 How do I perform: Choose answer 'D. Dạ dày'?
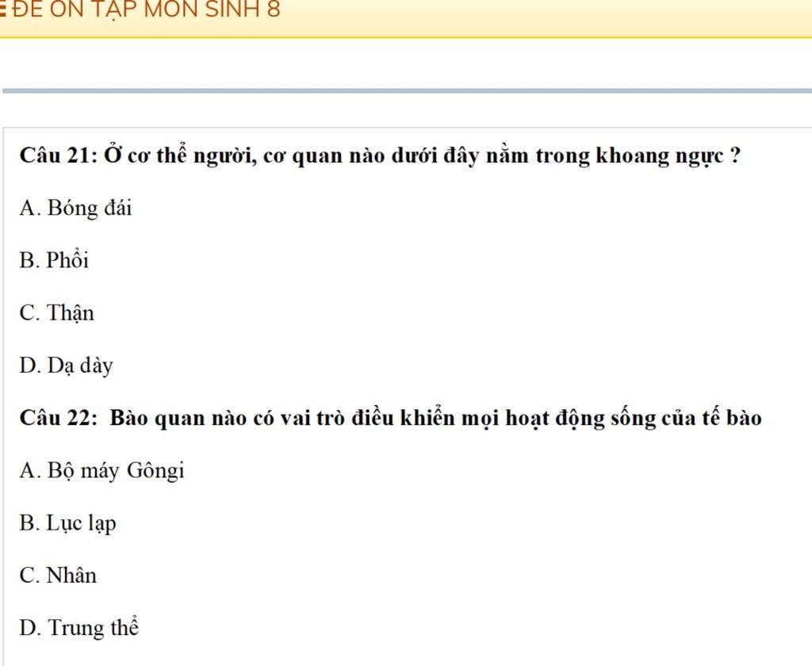click(x=66, y=366)
